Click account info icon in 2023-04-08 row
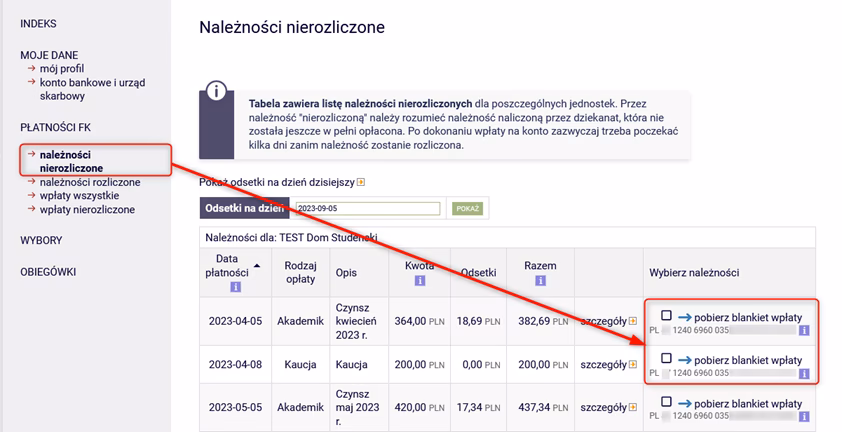Viewport: 842px width, 432px height. tap(804, 373)
